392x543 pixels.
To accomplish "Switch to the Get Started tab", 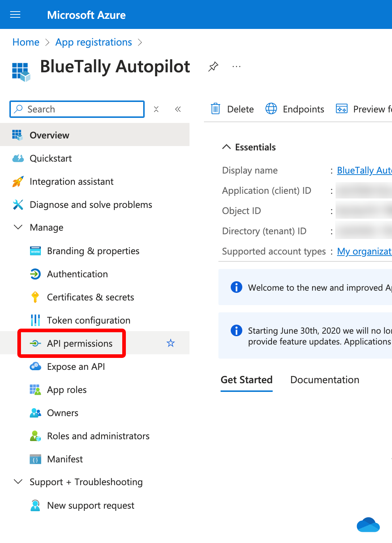I will (247, 380).
